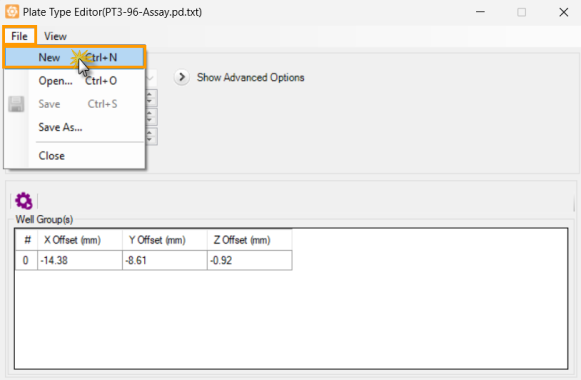Edit the Y Offset cell value -8.61
The width and height of the screenshot is (581, 380).
(165, 260)
